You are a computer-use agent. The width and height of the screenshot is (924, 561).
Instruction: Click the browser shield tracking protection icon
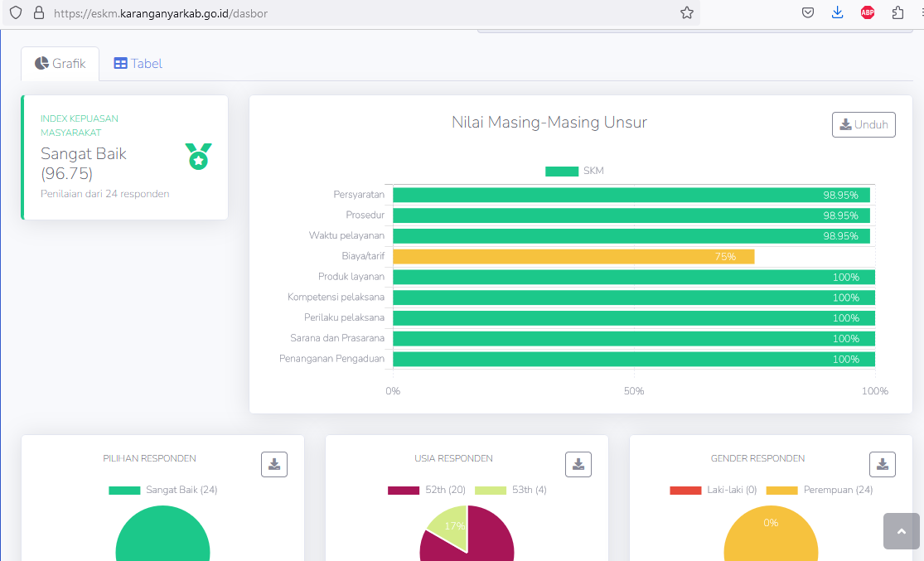pyautogui.click(x=16, y=13)
